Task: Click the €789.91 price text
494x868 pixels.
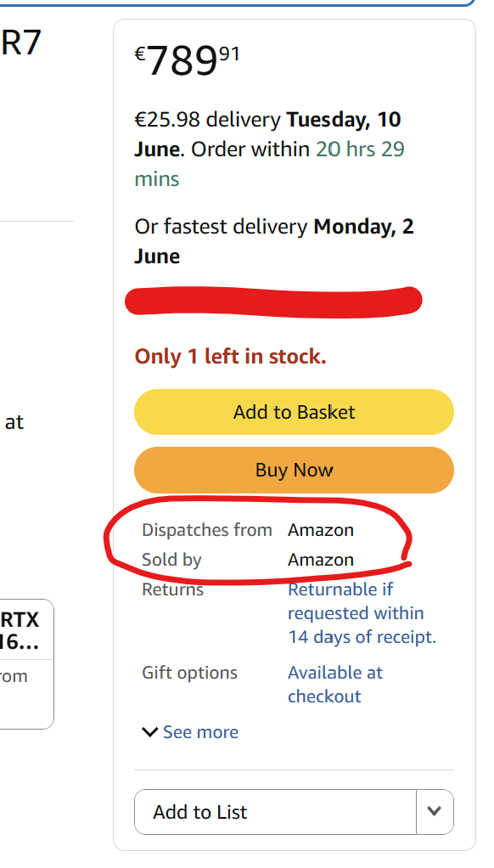Action: coord(187,60)
